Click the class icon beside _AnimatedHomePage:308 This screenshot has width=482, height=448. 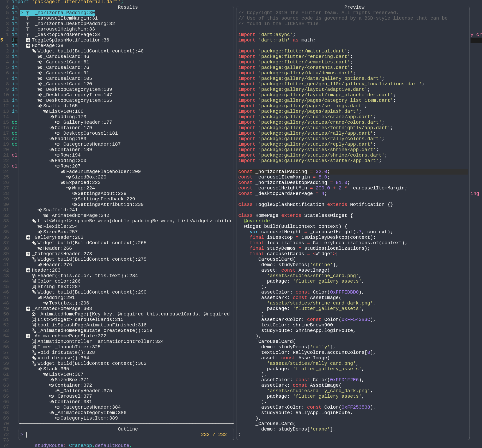[x=28, y=309]
